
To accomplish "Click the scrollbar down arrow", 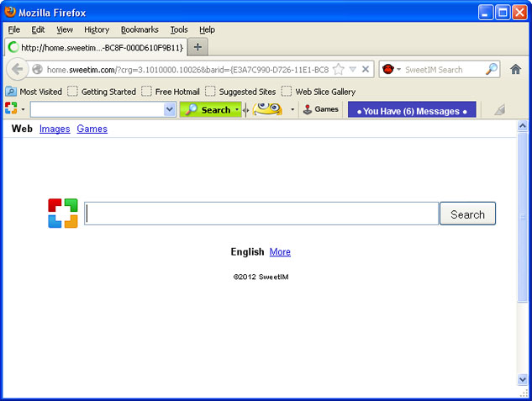I will click(522, 379).
